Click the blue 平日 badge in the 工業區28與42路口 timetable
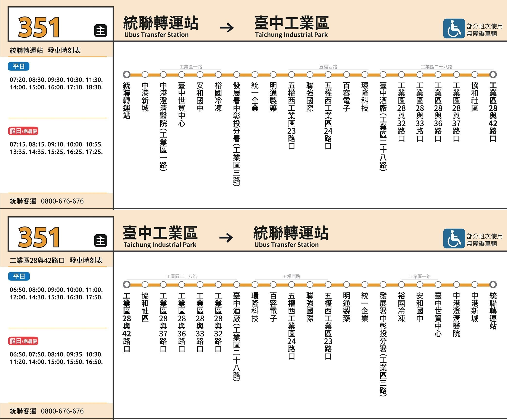 [x=19, y=276]
